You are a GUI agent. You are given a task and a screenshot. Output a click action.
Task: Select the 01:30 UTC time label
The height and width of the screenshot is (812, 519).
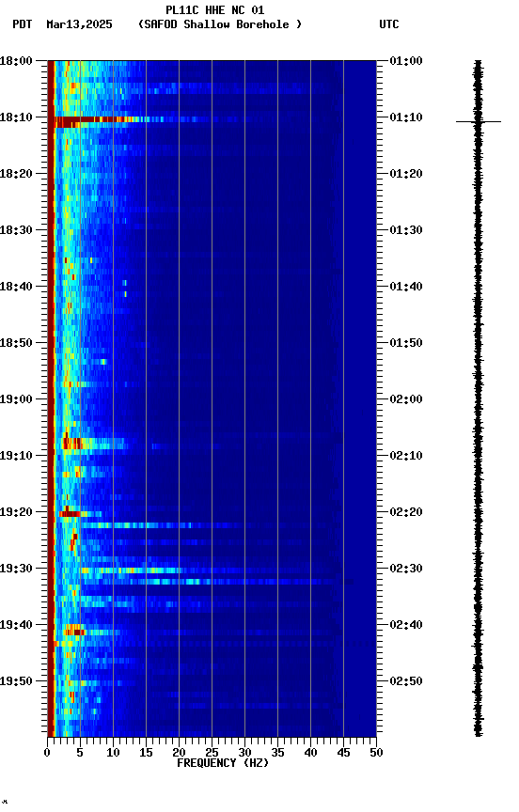(406, 230)
